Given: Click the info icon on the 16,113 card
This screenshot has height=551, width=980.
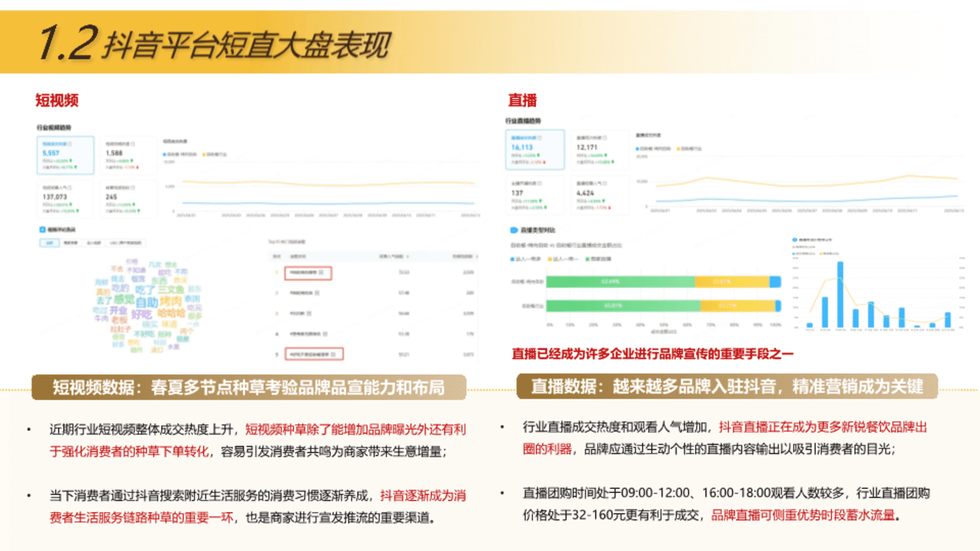Looking at the screenshot, I should (540, 138).
